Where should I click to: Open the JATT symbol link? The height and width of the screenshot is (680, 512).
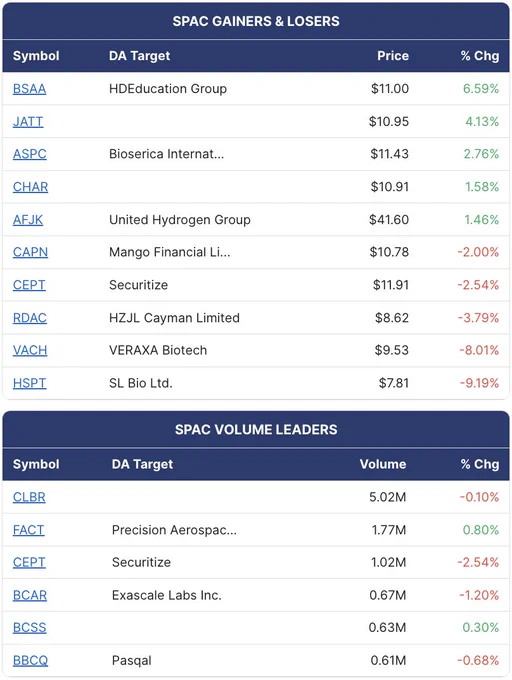click(28, 122)
